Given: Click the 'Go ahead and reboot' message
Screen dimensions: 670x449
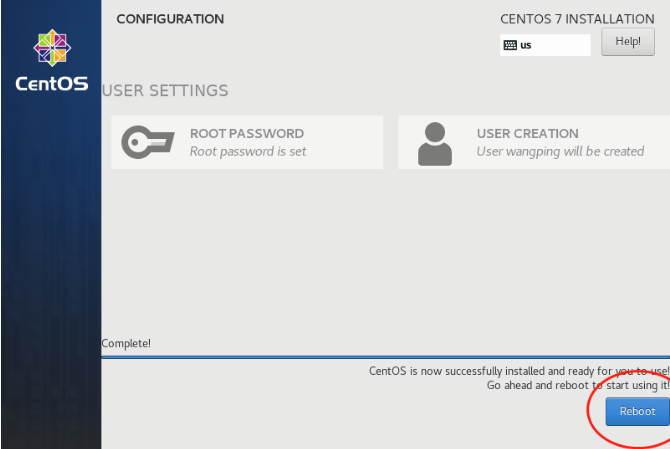Looking at the screenshot, I should [577, 385].
